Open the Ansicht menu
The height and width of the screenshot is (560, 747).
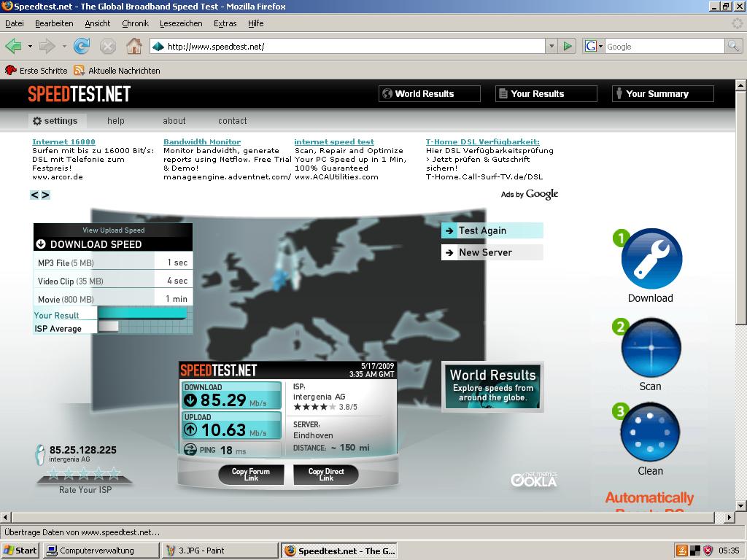[x=97, y=23]
